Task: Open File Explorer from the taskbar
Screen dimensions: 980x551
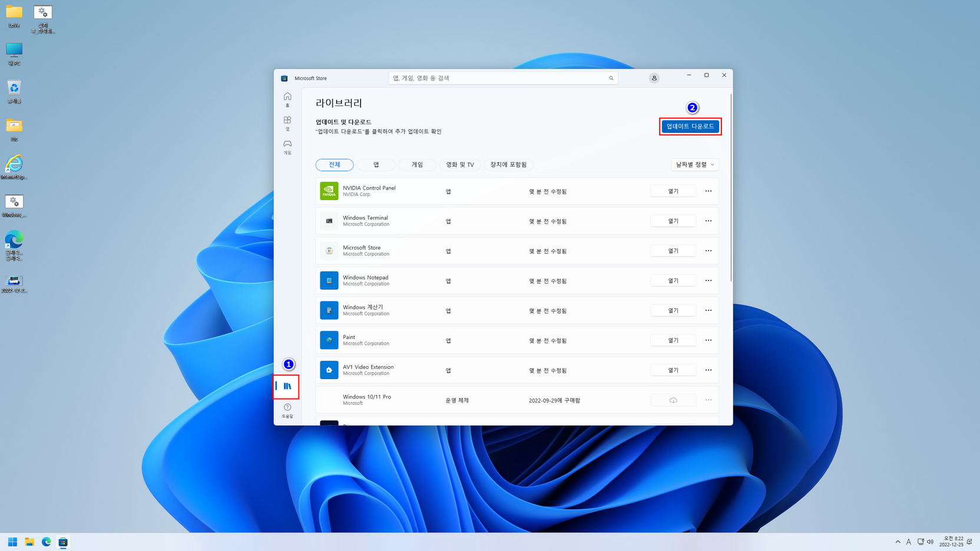Action: [29, 542]
